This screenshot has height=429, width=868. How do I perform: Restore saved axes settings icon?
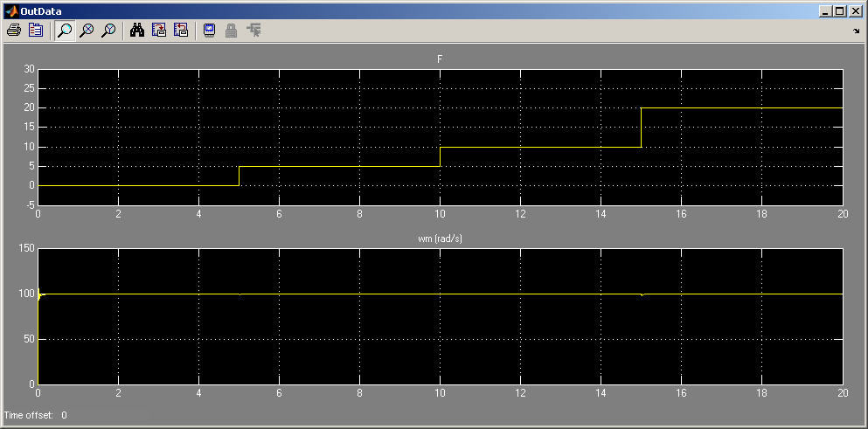(x=181, y=31)
